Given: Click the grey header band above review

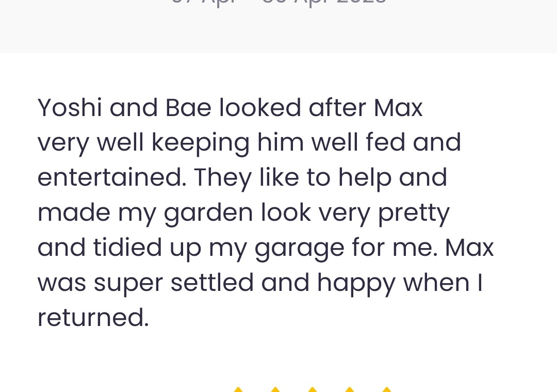Looking at the screenshot, I should (x=278, y=26).
